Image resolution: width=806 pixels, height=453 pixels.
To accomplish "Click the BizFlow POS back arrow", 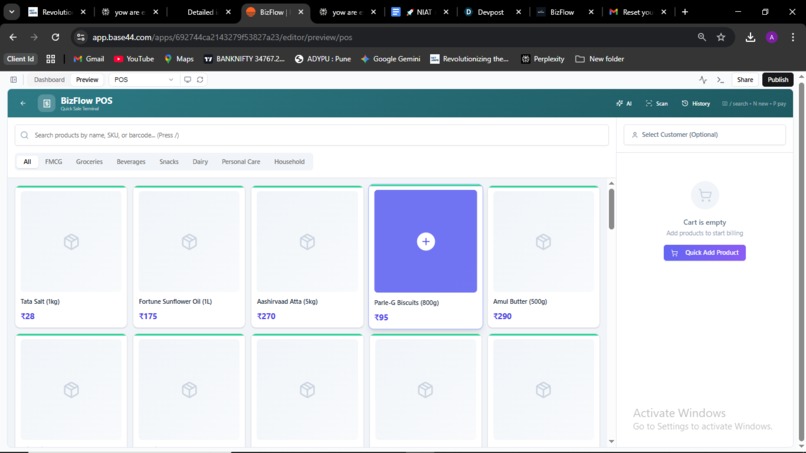I will tap(23, 103).
